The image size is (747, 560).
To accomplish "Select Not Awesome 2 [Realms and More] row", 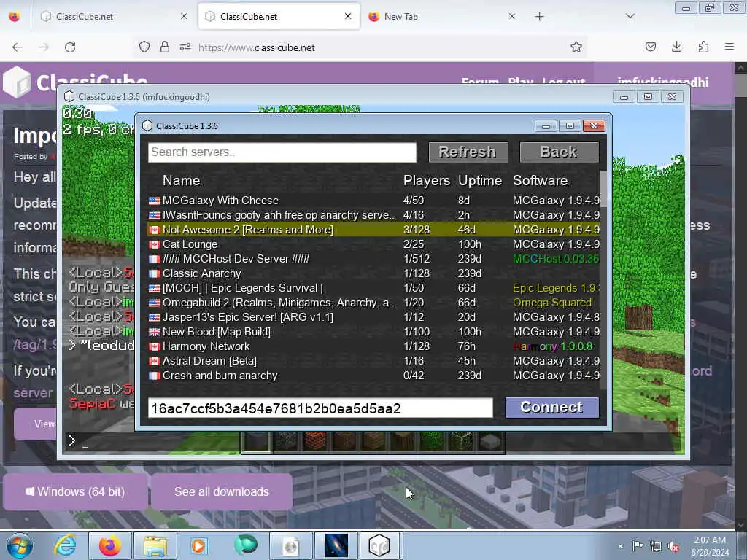I will coord(374,230).
